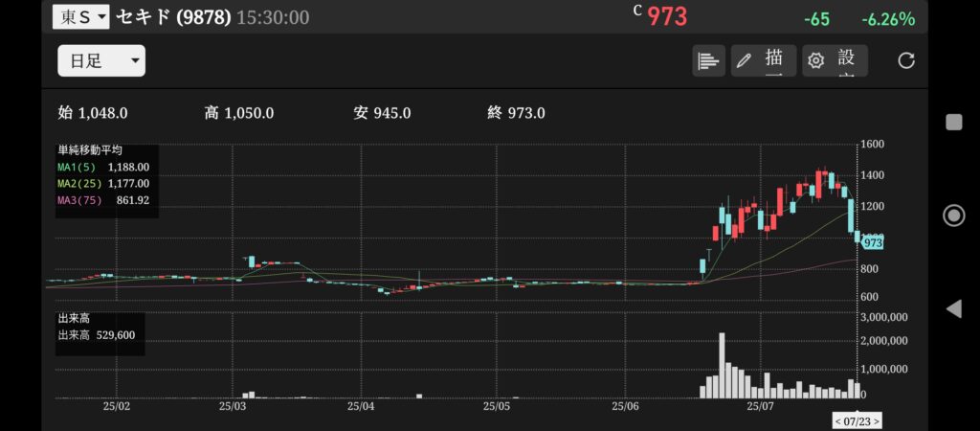Image resolution: width=980 pixels, height=431 pixels.
Task: Select the 973 current price tag
Action: point(873,242)
